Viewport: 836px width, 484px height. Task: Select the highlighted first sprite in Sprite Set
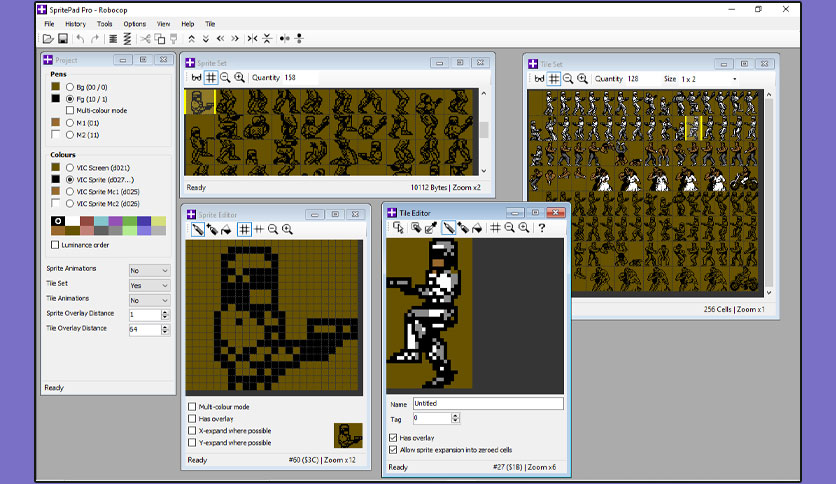coord(200,101)
